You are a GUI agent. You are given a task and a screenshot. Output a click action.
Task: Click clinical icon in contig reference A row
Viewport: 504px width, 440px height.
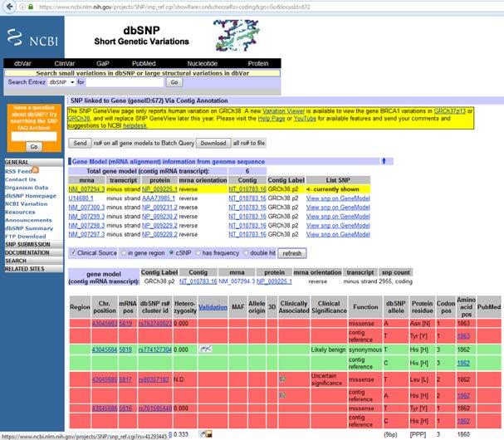click(x=282, y=395)
